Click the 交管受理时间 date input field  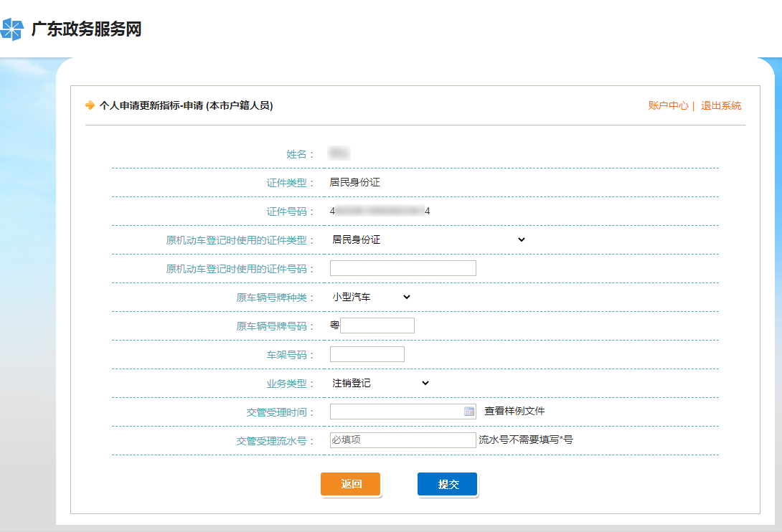(x=403, y=412)
